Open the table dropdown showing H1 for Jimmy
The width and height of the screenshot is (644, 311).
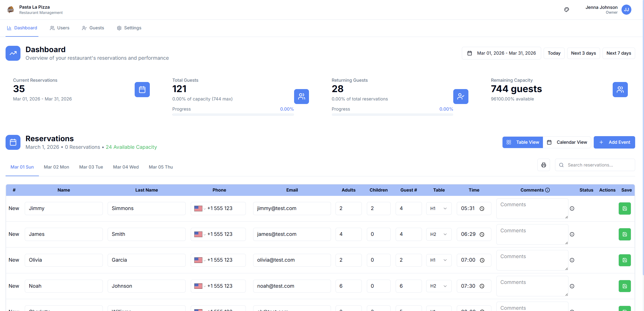point(439,208)
